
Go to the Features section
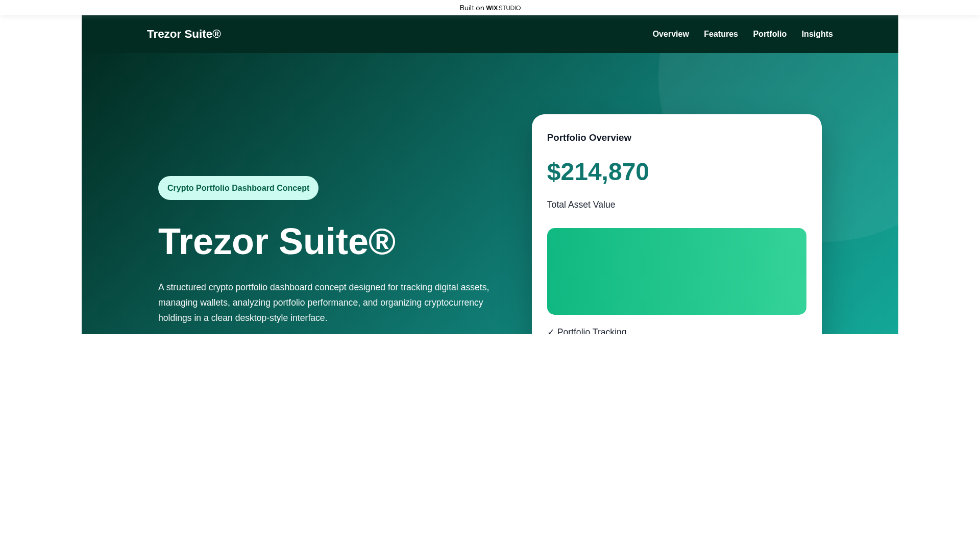pyautogui.click(x=721, y=34)
